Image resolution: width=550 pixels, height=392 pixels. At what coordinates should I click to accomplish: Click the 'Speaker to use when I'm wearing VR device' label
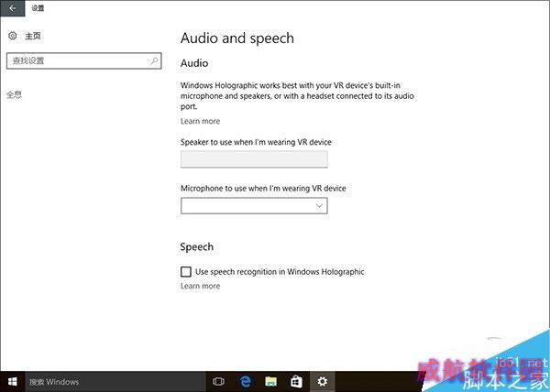point(256,142)
